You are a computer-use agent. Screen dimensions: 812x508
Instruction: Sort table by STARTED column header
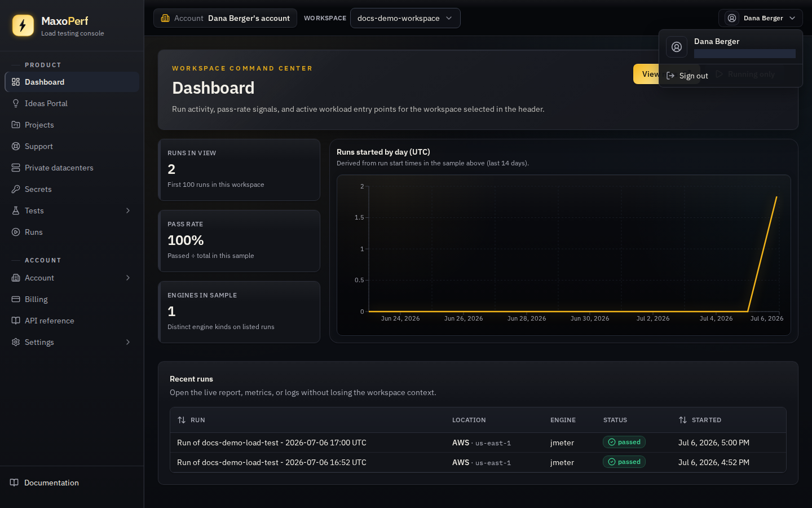click(x=700, y=420)
